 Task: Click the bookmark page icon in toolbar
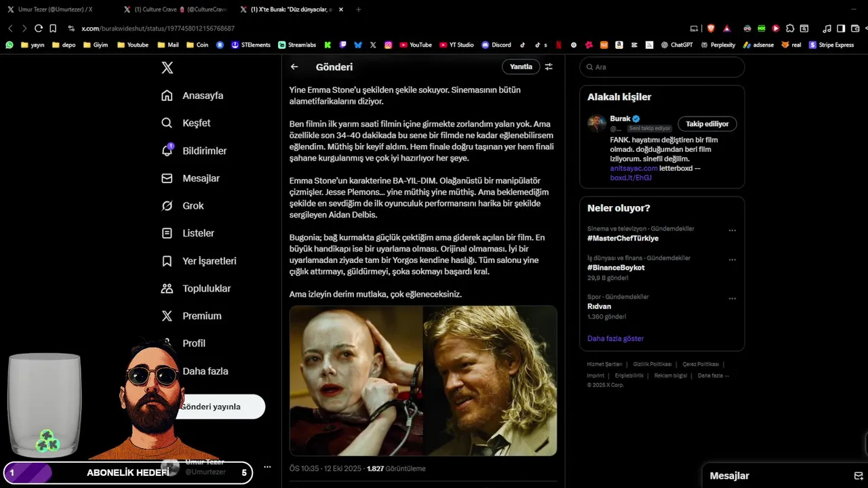(x=53, y=28)
